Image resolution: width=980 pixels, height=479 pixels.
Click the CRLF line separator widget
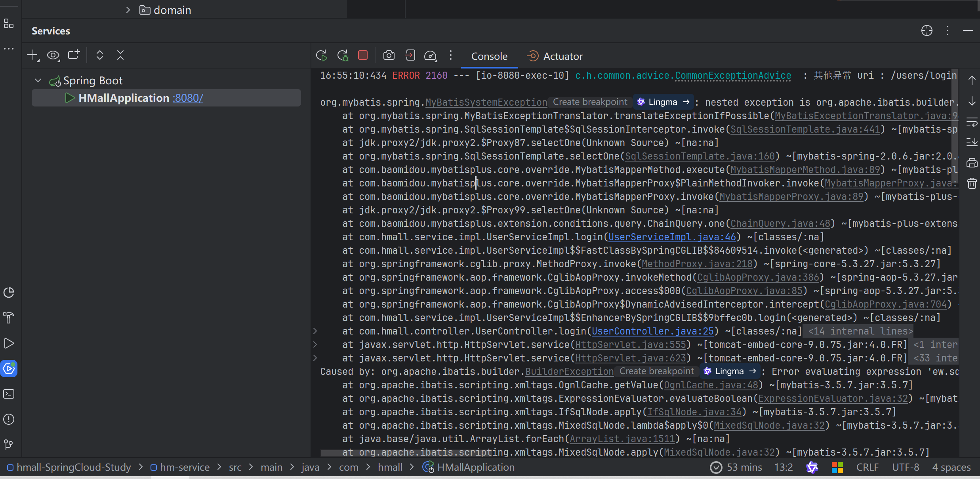868,468
